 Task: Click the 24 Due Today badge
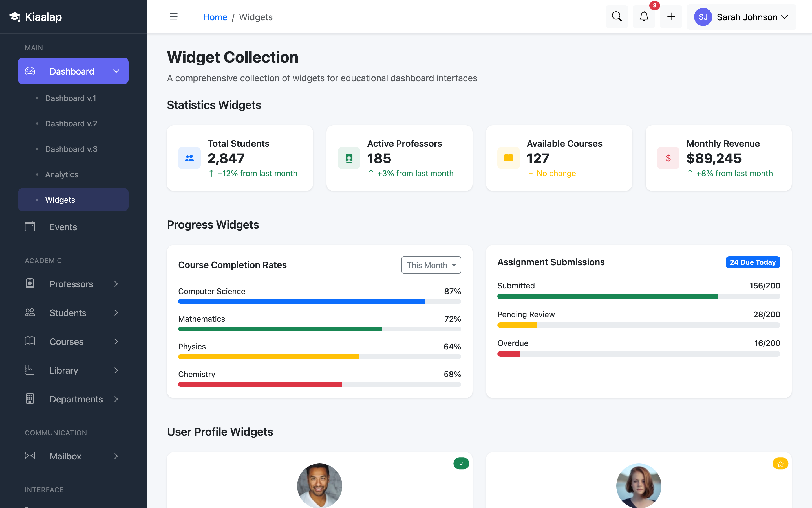pyautogui.click(x=753, y=262)
